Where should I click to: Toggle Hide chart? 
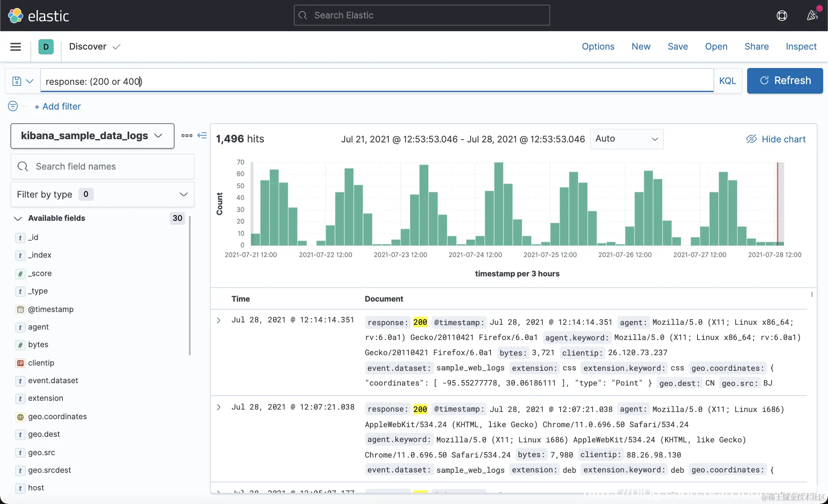pyautogui.click(x=776, y=139)
